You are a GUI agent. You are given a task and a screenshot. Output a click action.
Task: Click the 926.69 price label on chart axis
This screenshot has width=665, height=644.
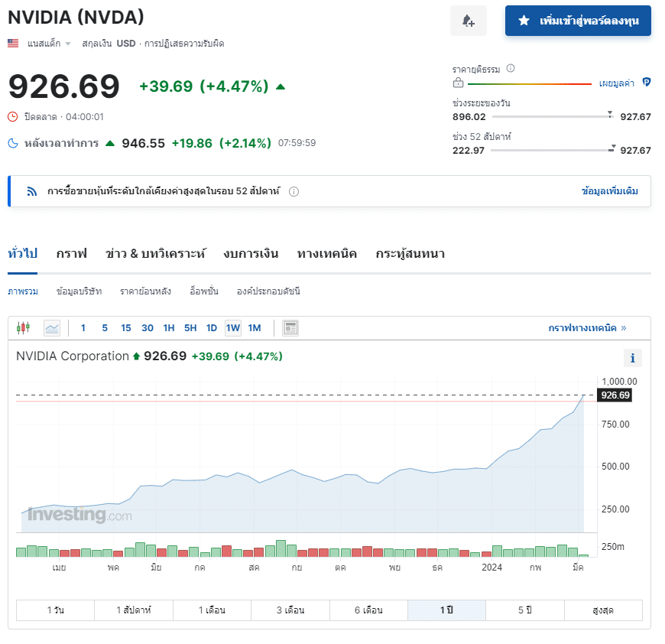coord(615,395)
